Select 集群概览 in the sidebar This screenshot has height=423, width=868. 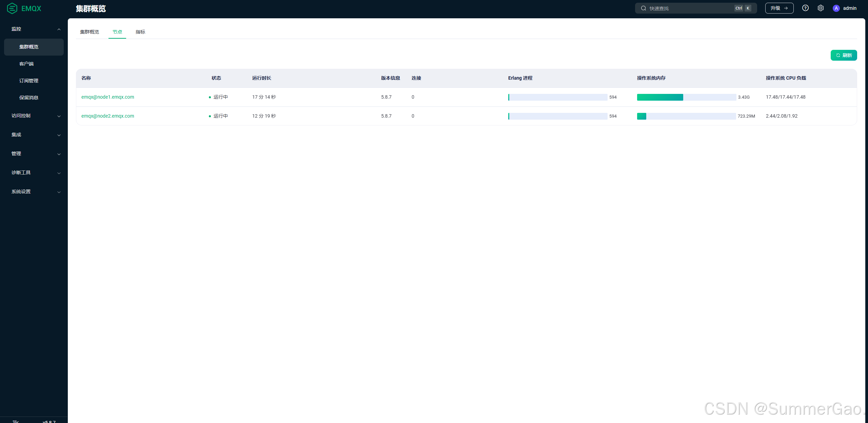pos(34,47)
